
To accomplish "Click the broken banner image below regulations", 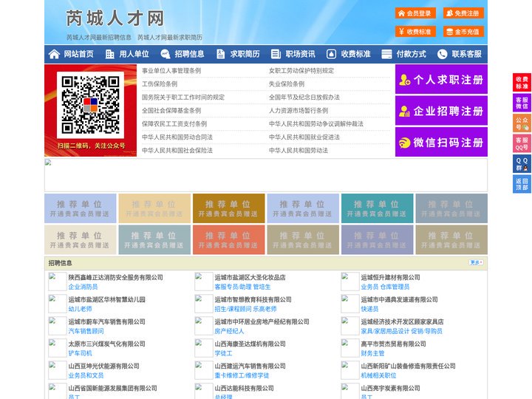I will (x=266, y=175).
